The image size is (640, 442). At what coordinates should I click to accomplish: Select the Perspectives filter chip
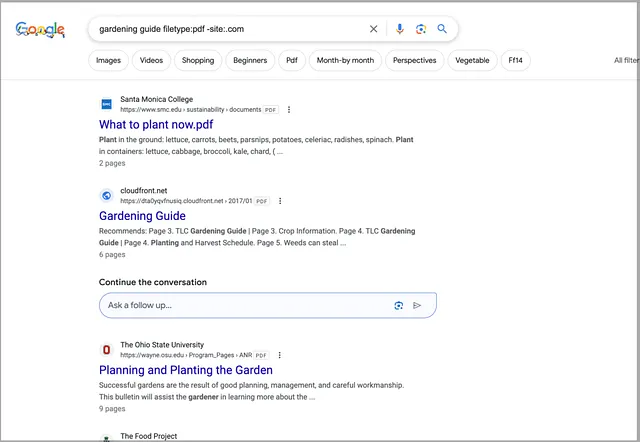pos(415,60)
